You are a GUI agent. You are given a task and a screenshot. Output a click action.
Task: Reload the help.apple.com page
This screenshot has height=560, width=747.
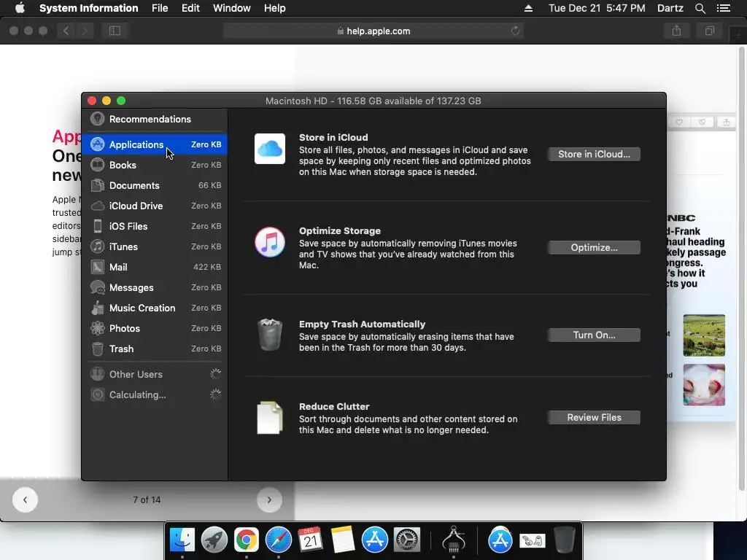515,31
